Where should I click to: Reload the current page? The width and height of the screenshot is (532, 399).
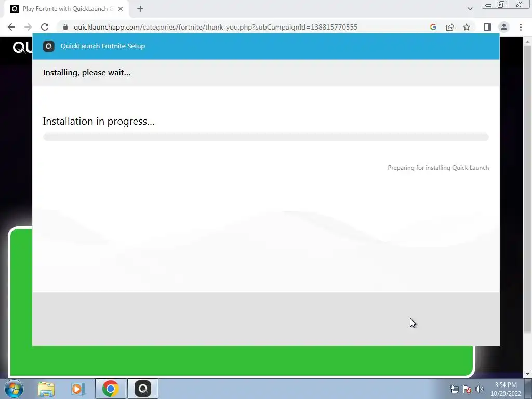45,27
